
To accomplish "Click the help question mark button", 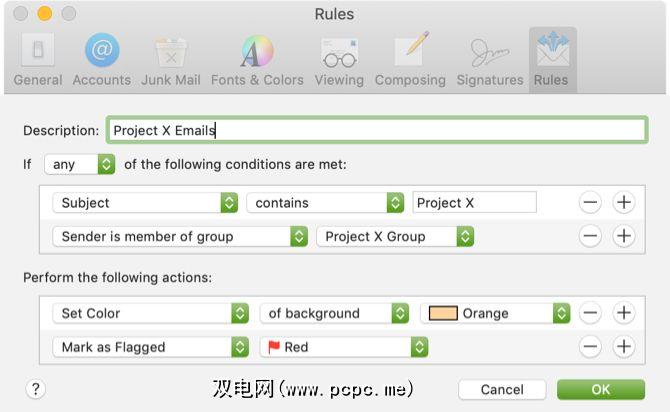I will click(x=35, y=389).
